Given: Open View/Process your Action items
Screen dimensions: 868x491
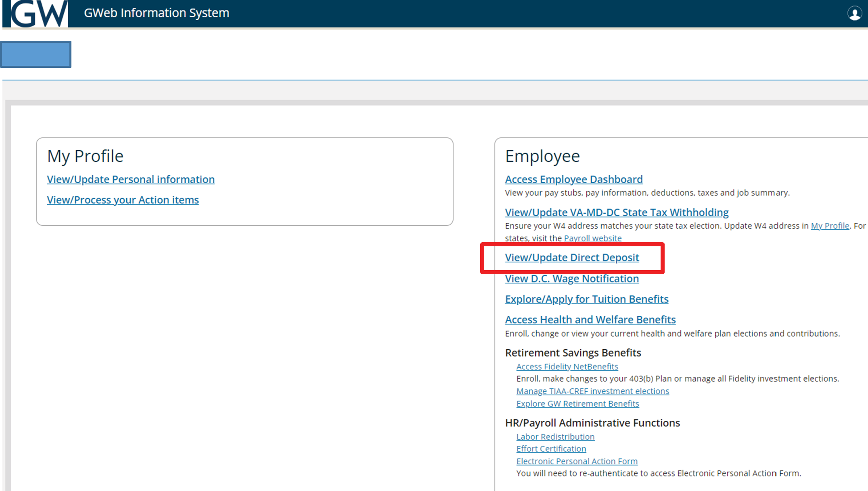Looking at the screenshot, I should [x=123, y=200].
